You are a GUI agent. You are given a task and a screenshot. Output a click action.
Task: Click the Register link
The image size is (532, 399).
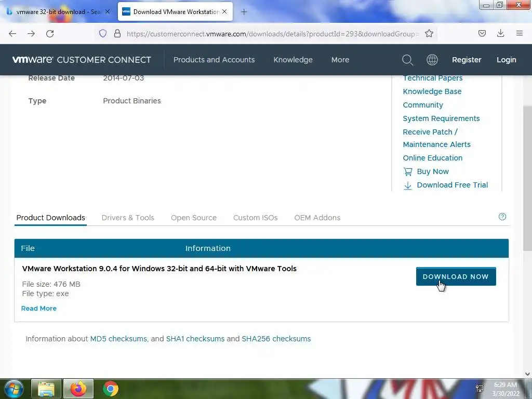(x=467, y=60)
